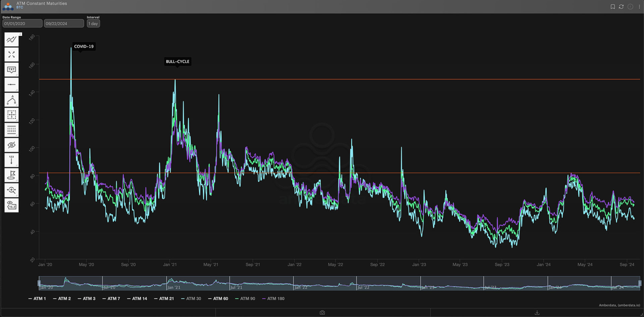Select the dashed crosshair selection tool
This screenshot has height=317, width=644.
11,115
